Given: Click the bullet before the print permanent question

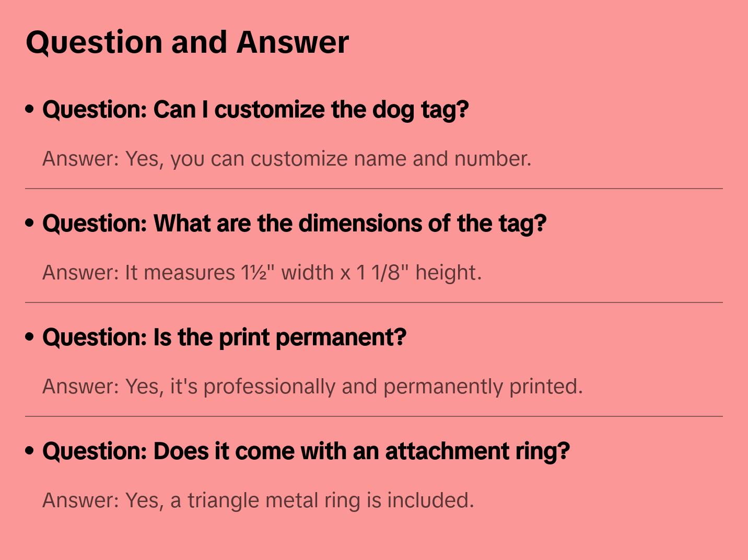Looking at the screenshot, I should coord(30,337).
